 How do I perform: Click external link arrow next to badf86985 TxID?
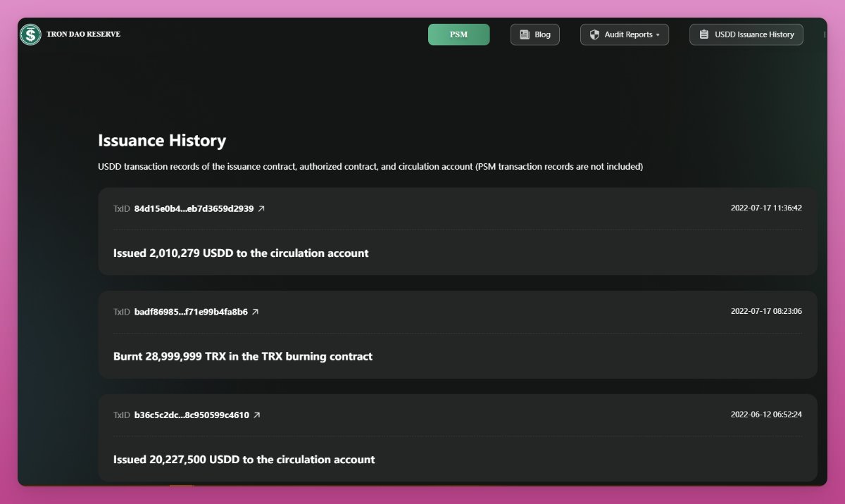tap(256, 312)
